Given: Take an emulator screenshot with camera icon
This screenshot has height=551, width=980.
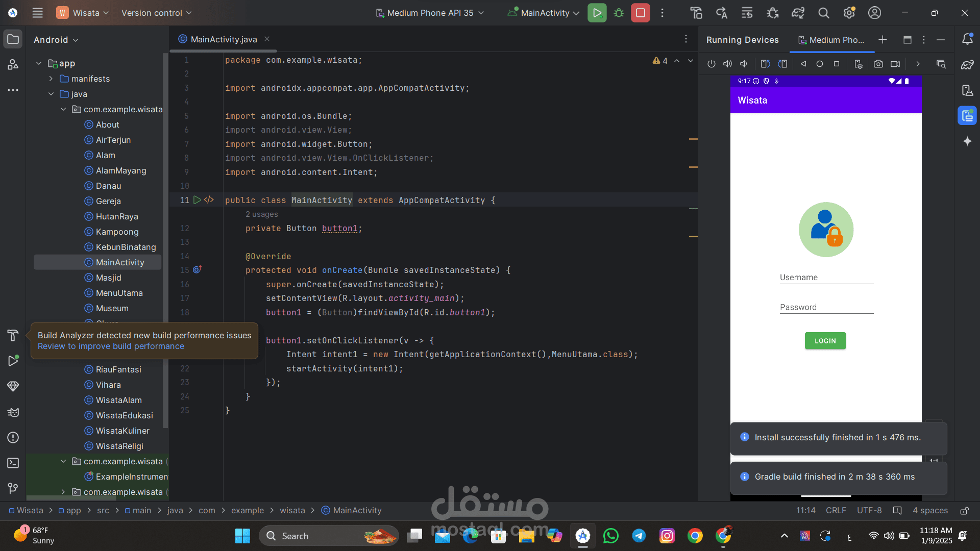Looking at the screenshot, I should [878, 64].
